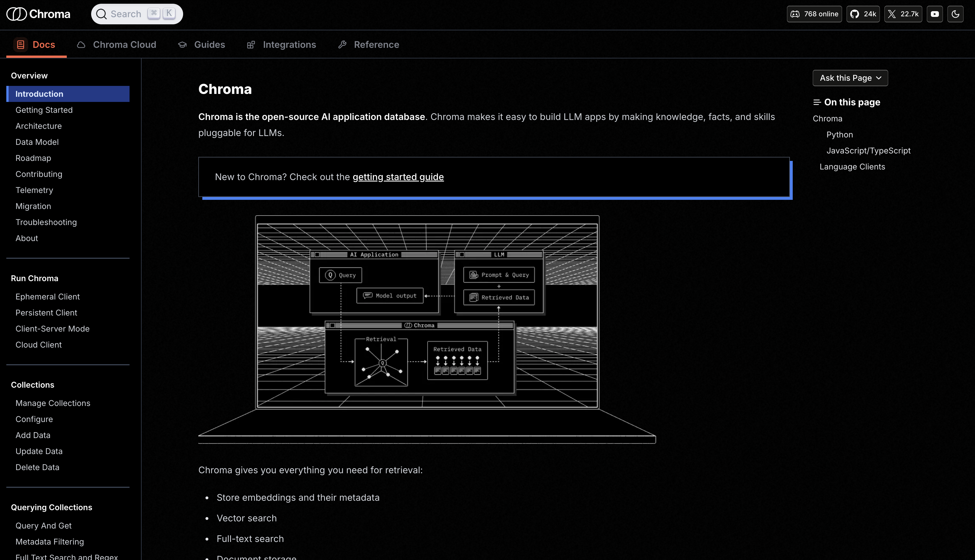Open the Reference tab
This screenshot has width=975, height=560.
376,45
